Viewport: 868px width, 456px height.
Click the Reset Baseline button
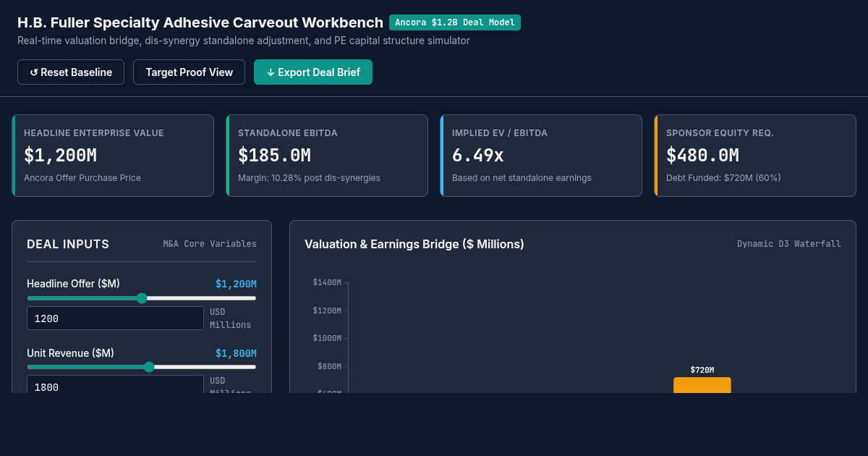click(x=71, y=72)
